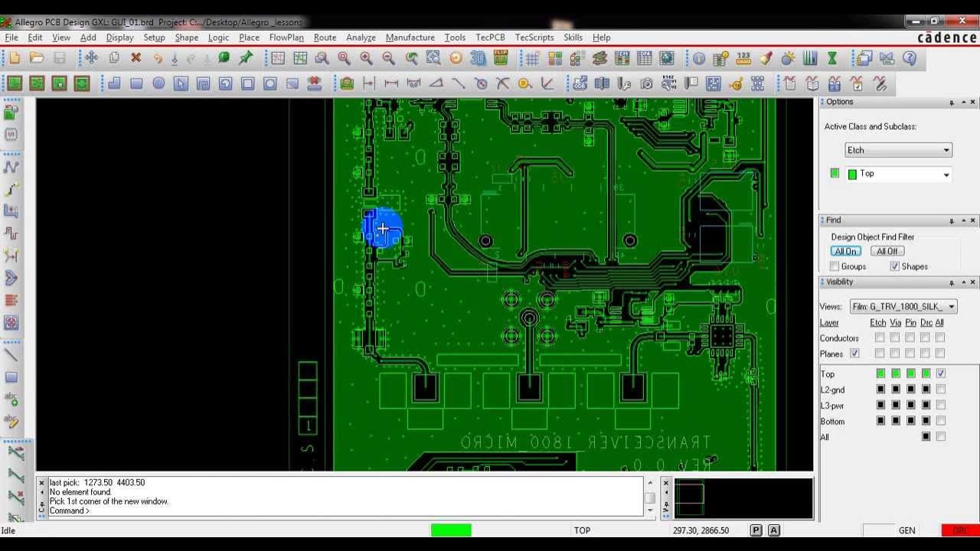980x551 pixels.
Task: Uncheck the Top layer All checkbox
Action: (940, 373)
